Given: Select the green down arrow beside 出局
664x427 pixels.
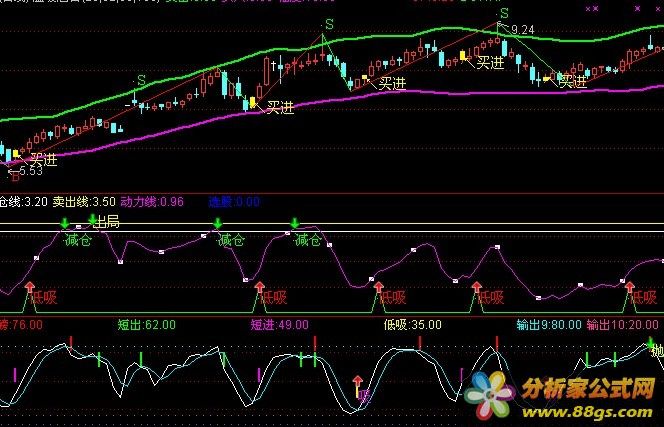Looking at the screenshot, I should pos(93,219).
